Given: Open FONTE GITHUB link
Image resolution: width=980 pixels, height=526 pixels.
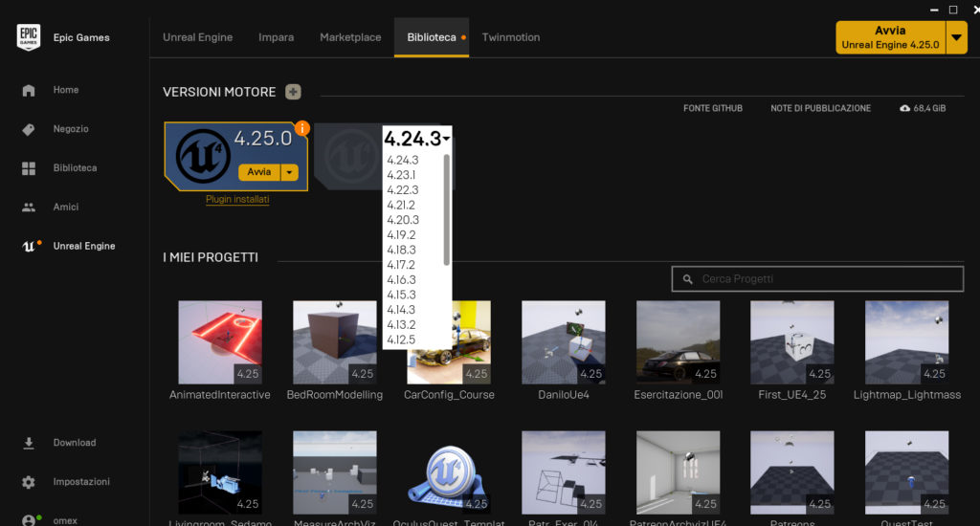Looking at the screenshot, I should click(712, 108).
